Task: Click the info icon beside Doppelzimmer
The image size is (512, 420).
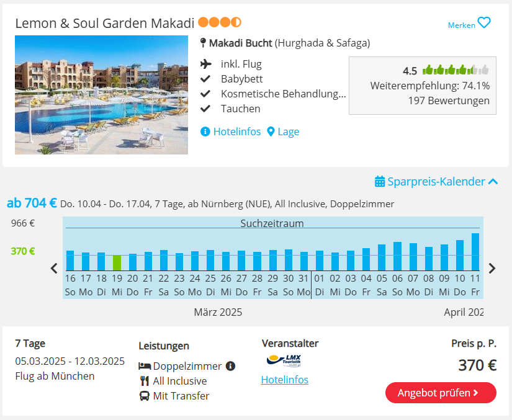Action: (x=230, y=366)
